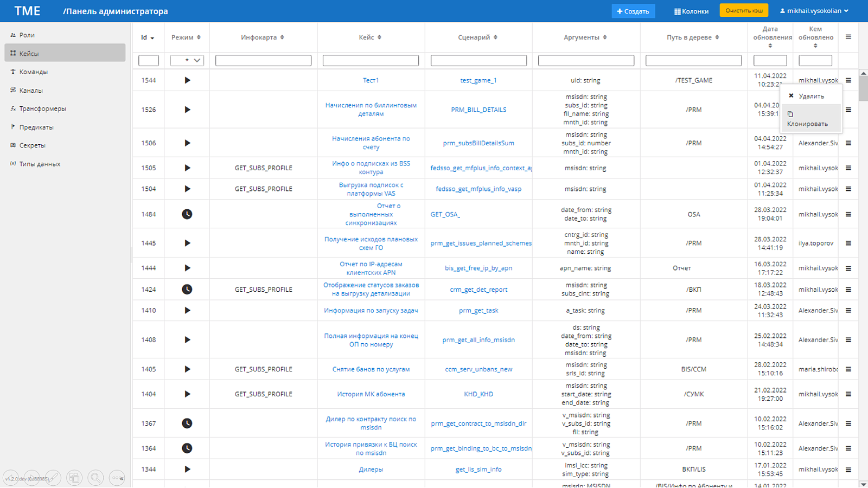
Task: Click the play mode icon for case 1404
Action: [x=187, y=394]
